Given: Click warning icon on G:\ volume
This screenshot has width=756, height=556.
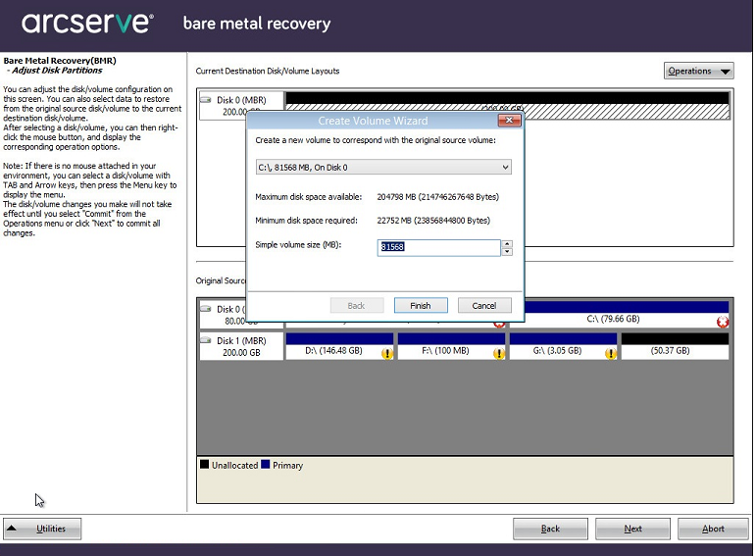Looking at the screenshot, I should (611, 354).
